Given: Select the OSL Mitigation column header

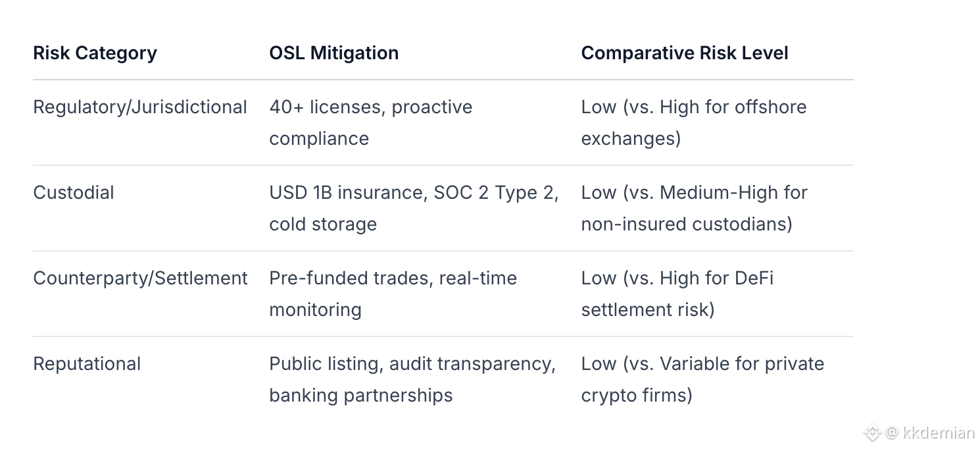Looking at the screenshot, I should coord(333,53).
